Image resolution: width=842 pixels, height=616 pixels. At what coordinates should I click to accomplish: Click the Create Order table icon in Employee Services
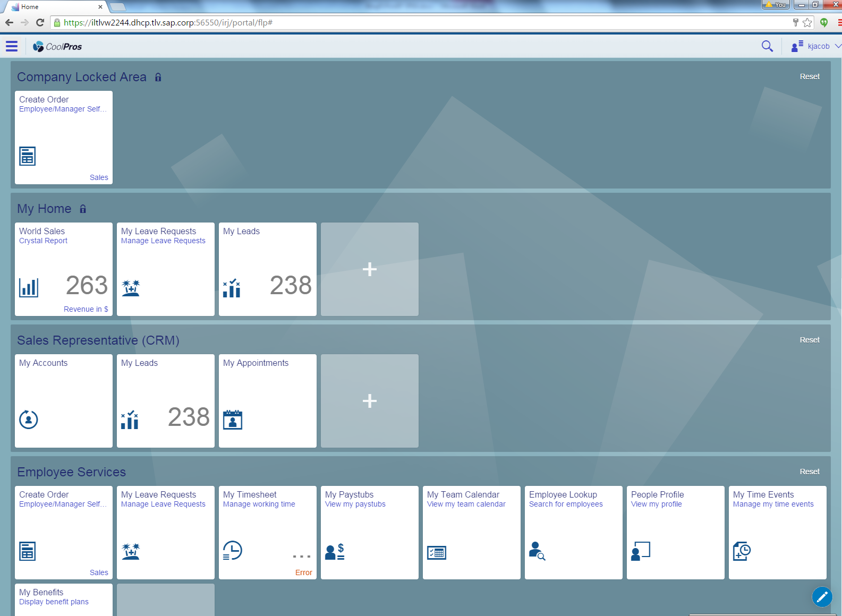click(28, 551)
